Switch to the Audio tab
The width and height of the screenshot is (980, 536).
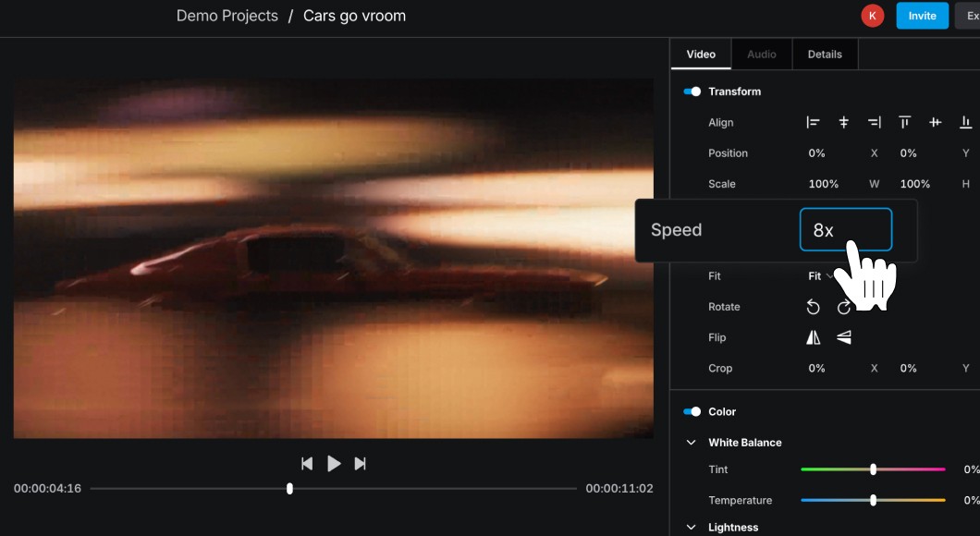point(761,55)
